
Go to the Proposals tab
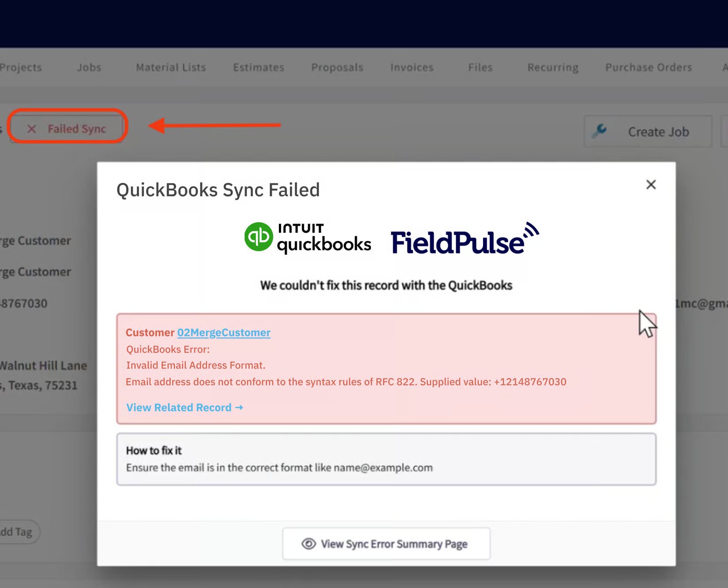tap(337, 68)
